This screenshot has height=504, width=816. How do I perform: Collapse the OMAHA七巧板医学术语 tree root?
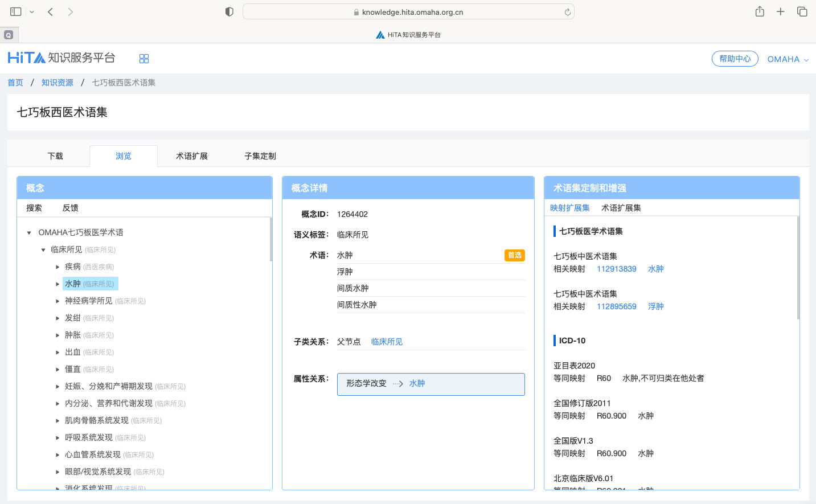coord(29,233)
